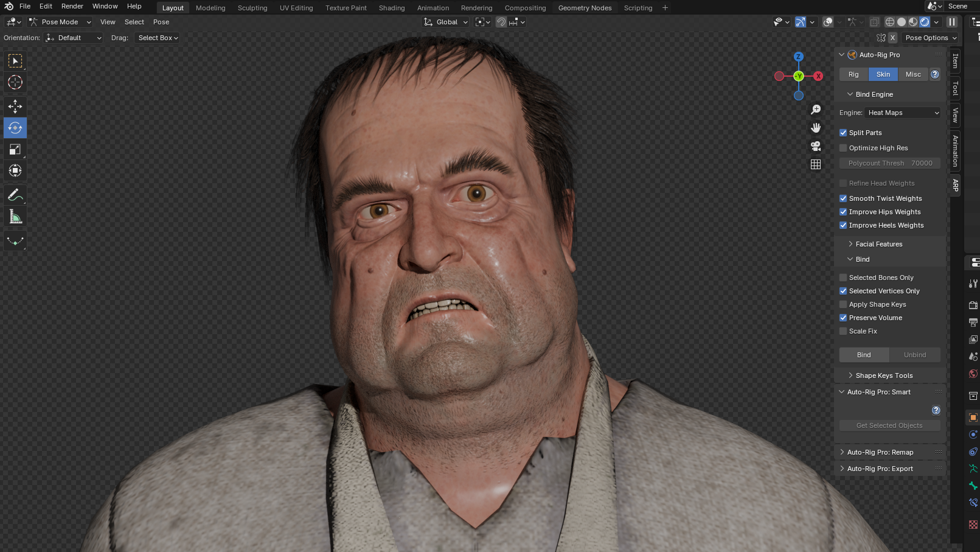This screenshot has height=552, width=980.
Task: Open the Engine Heat Maps dropdown
Action: (903, 113)
